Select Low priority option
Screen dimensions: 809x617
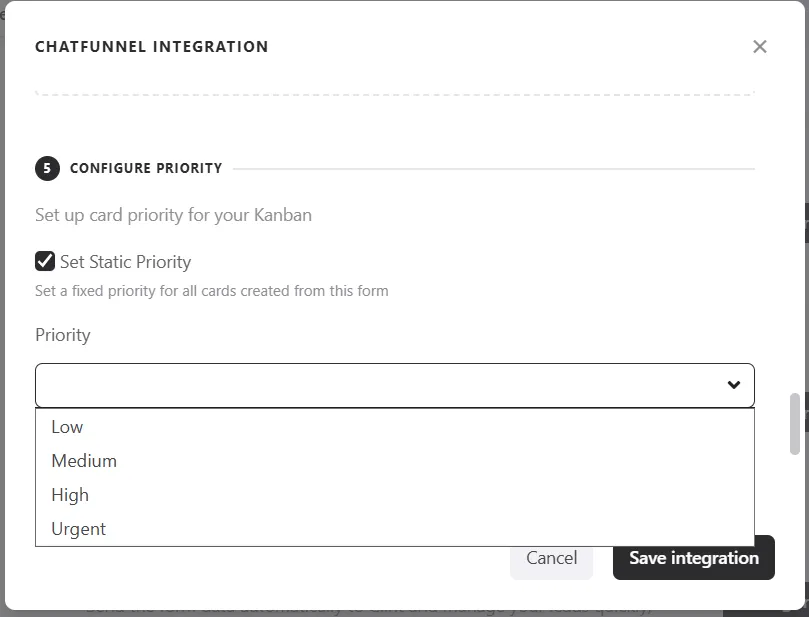(395, 427)
